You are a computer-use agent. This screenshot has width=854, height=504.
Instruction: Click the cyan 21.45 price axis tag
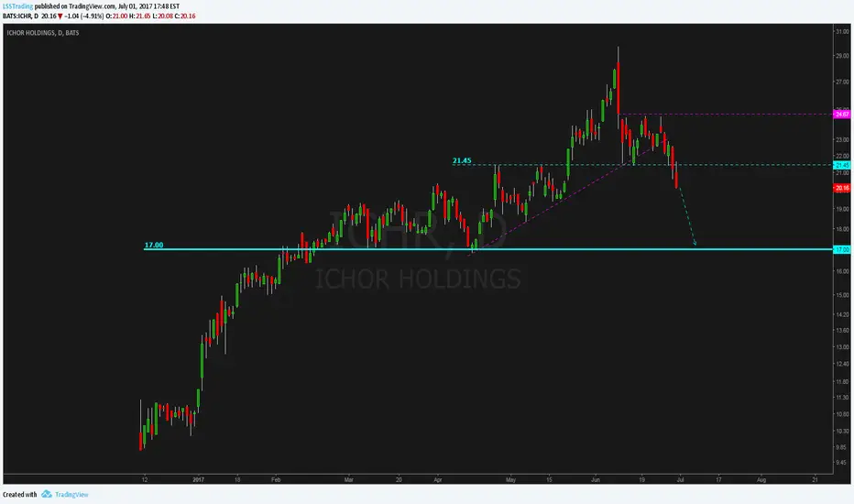pos(842,165)
